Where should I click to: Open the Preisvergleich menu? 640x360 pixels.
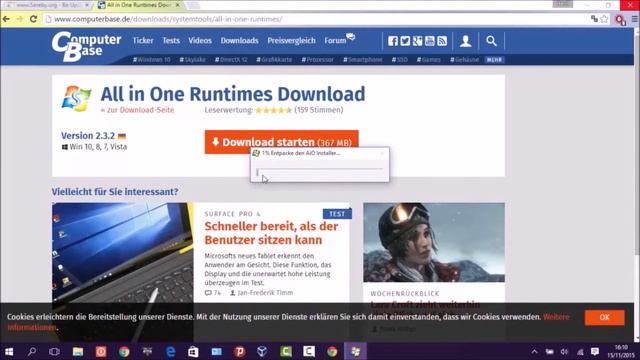tap(291, 40)
